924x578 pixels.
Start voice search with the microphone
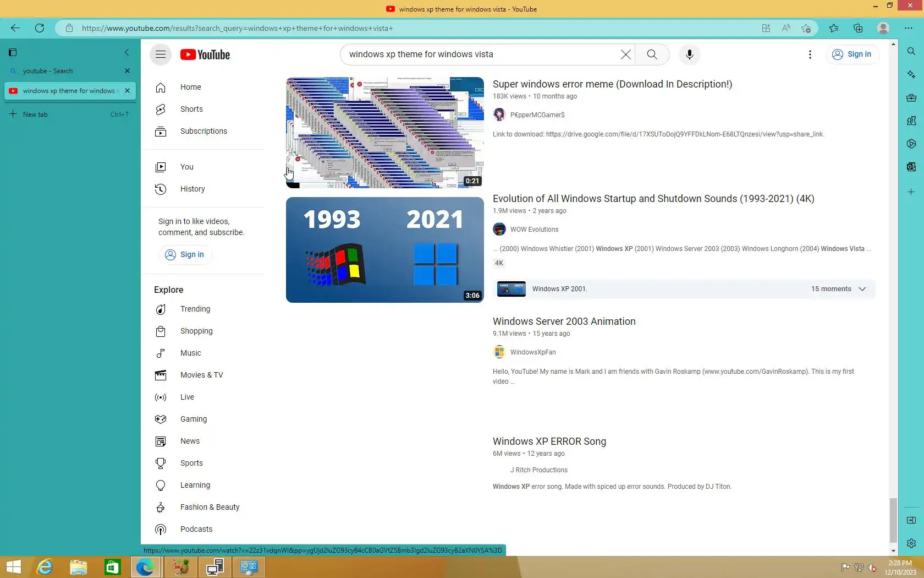[690, 54]
